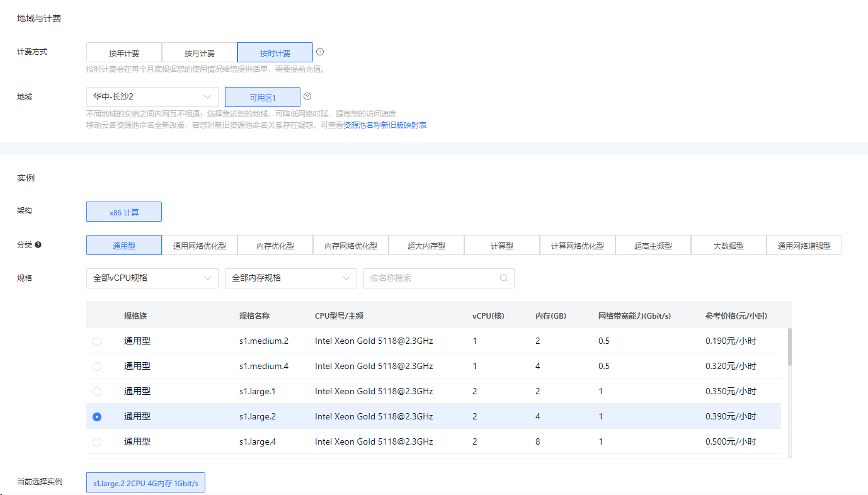Click search magnifier icon in 按名称搜索 box
The image size is (868, 495).
[503, 278]
